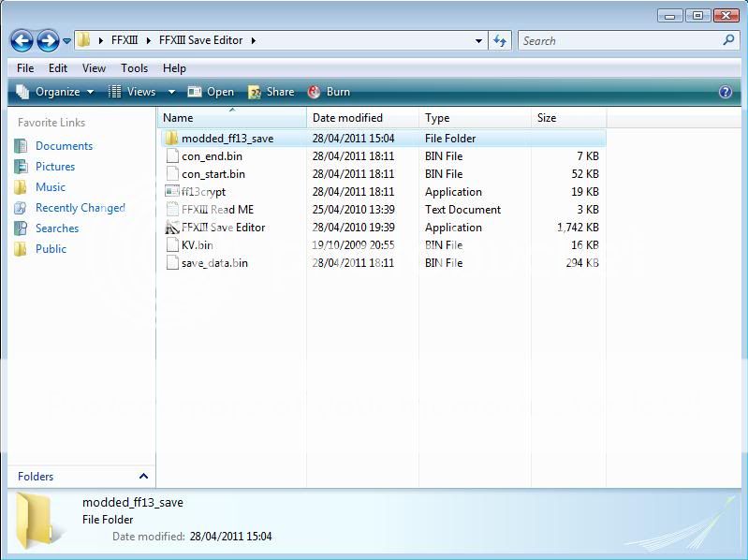Open the Tools menu
Image resolution: width=748 pixels, height=560 pixels.
[134, 68]
